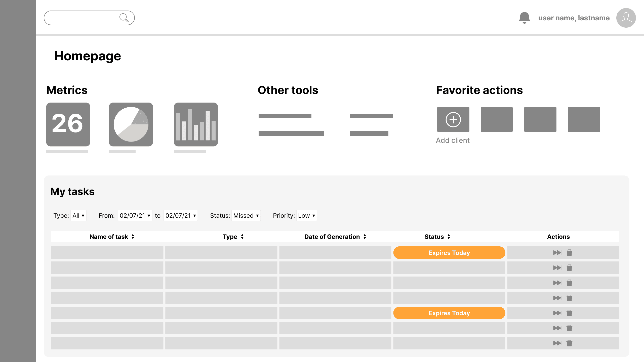
Task: Skip forward the fifth task row
Action: coord(557,313)
